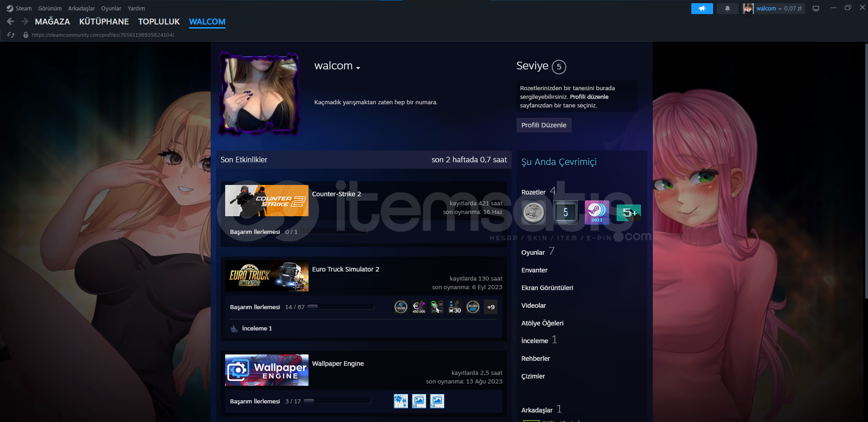Go to the KÜTÜPHANE tab

coord(104,22)
